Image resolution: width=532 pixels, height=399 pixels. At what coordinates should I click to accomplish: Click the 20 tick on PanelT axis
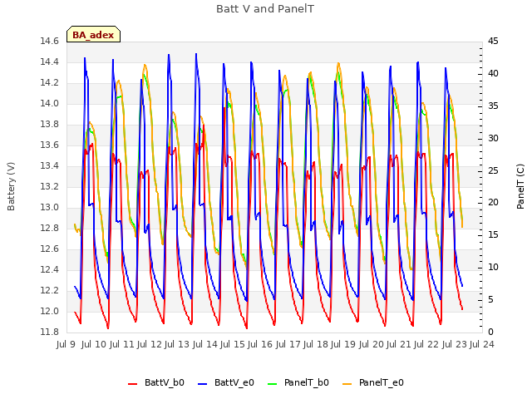[x=493, y=203]
